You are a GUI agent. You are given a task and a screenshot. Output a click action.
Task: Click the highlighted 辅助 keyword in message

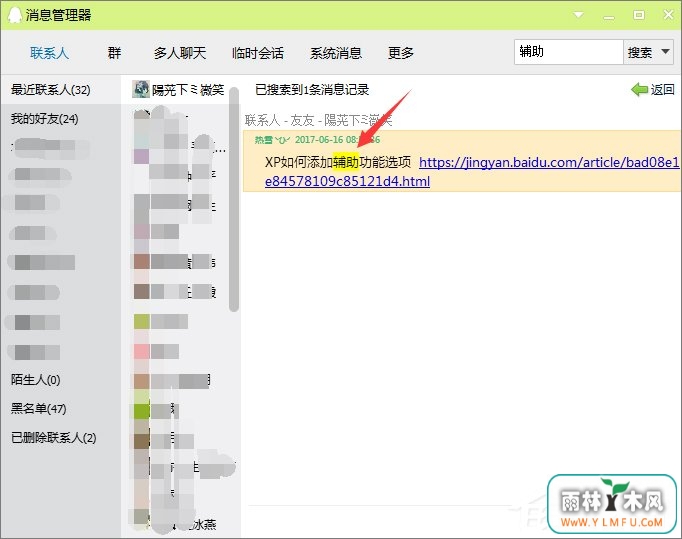pos(346,162)
